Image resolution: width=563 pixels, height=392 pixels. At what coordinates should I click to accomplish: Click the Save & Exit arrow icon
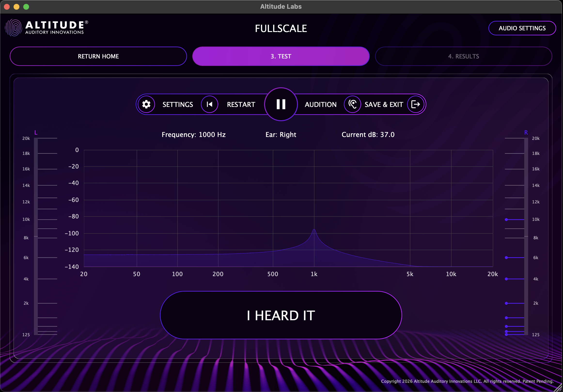click(415, 104)
